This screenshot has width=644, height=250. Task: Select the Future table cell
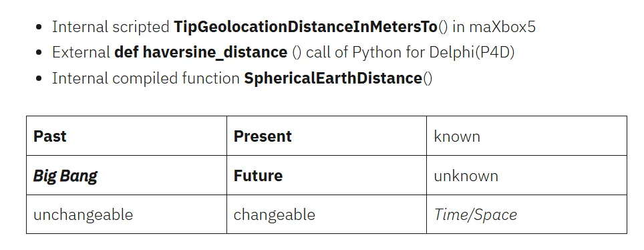coord(327,176)
